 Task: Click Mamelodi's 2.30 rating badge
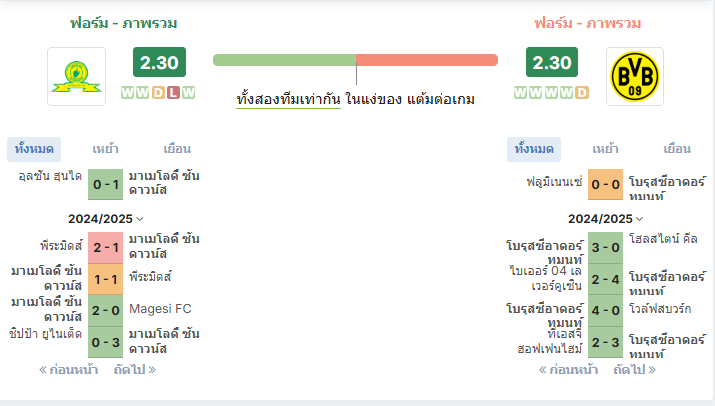coord(159,62)
